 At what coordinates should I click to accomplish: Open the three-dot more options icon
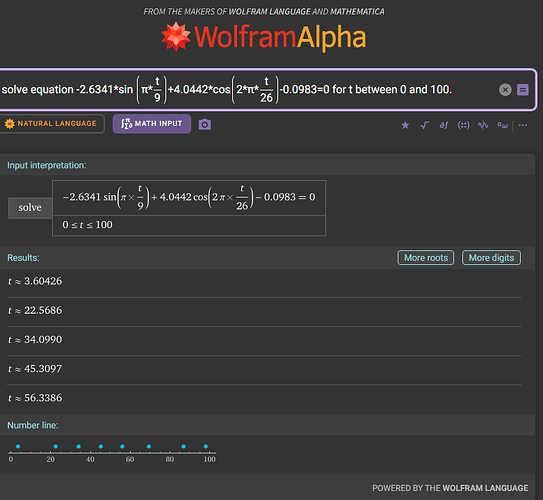click(x=523, y=125)
